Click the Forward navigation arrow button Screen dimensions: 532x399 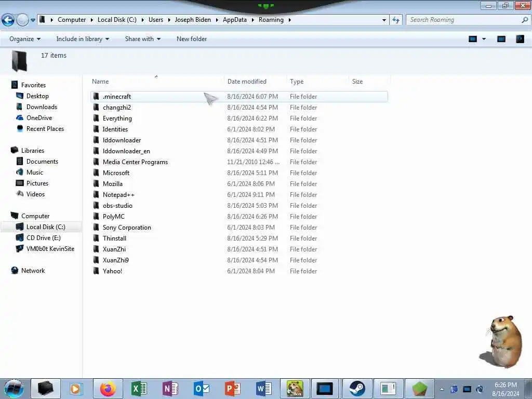23,20
